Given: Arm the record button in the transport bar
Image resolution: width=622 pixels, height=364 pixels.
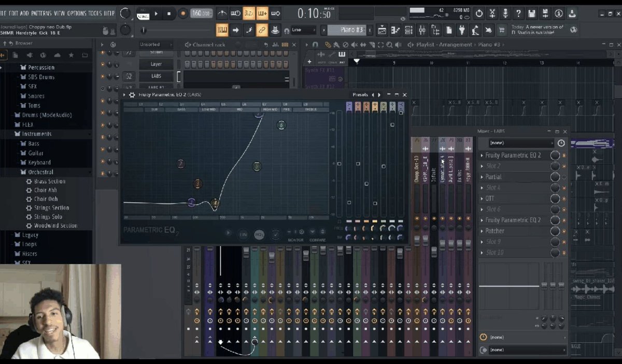Looking at the screenshot, I should (x=183, y=13).
